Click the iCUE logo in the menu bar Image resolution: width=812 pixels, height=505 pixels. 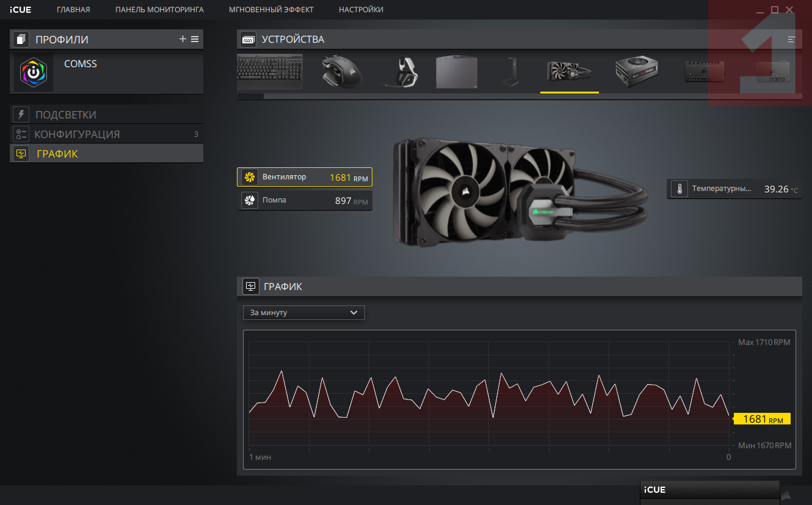pyautogui.click(x=20, y=10)
